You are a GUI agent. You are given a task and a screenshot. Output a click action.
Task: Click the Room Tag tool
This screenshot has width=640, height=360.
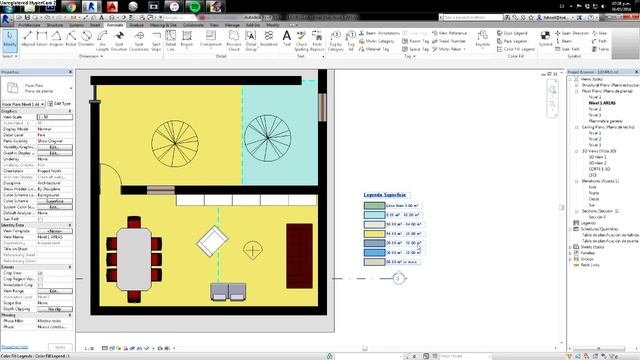(x=416, y=41)
